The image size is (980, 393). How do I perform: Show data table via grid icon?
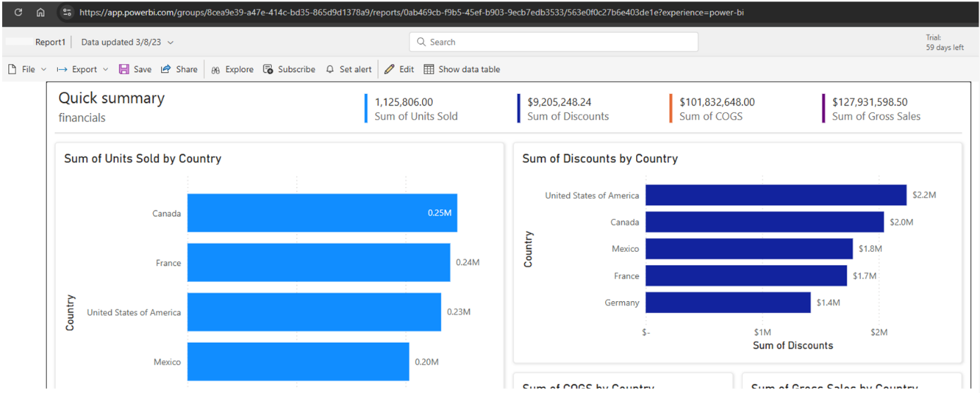click(x=429, y=69)
